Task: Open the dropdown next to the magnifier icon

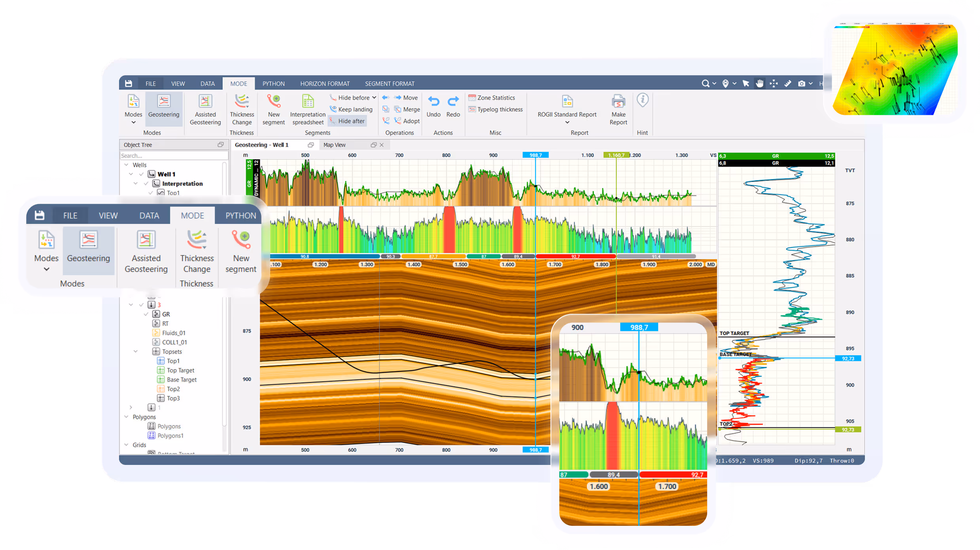Action: (714, 83)
